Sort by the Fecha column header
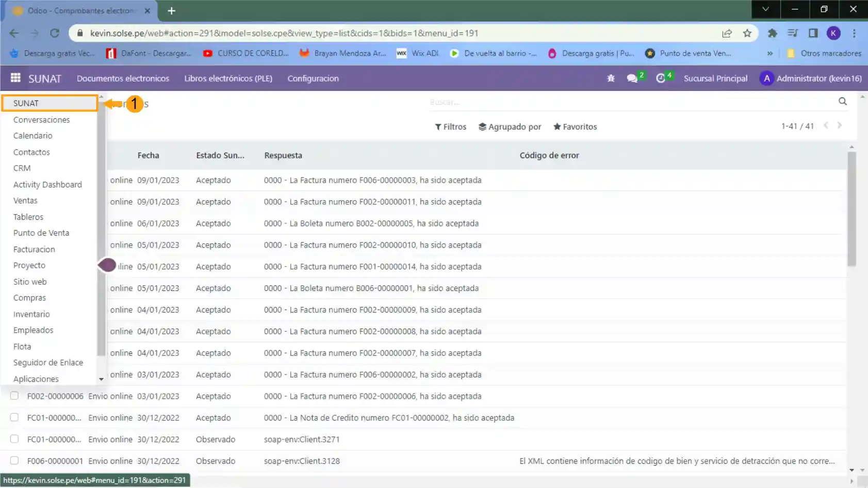Image resolution: width=868 pixels, height=488 pixels. click(x=148, y=155)
